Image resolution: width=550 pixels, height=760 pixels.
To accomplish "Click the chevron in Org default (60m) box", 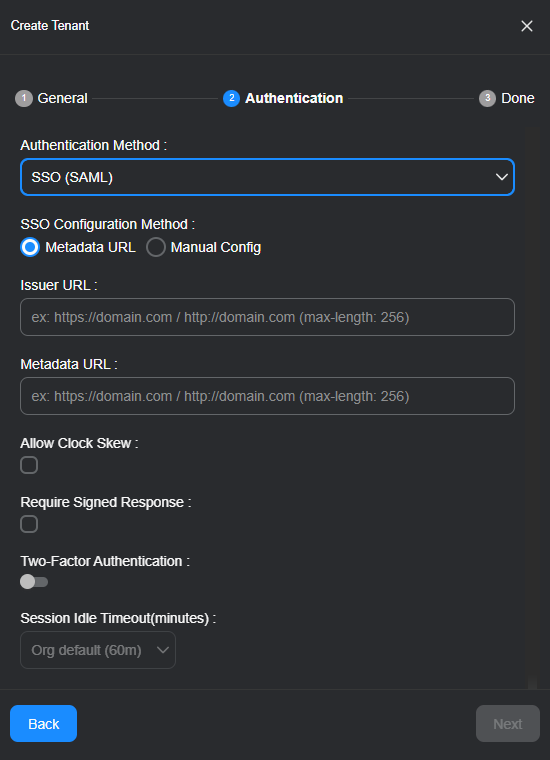I will click(x=163, y=650).
